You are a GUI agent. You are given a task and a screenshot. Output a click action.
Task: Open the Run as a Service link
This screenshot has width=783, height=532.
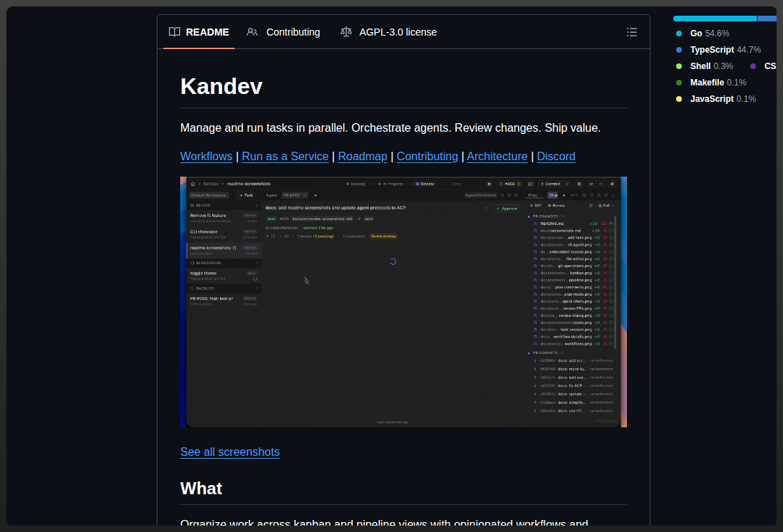[285, 156]
